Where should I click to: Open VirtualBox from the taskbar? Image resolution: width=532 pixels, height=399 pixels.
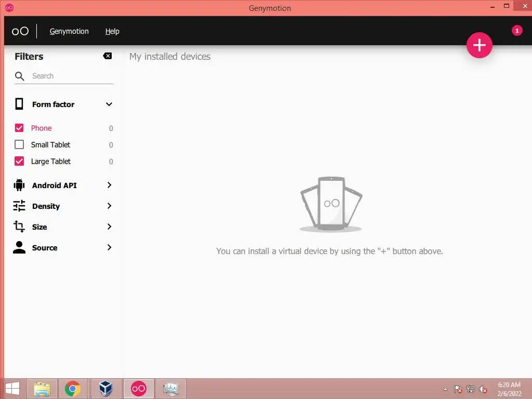[x=105, y=389]
